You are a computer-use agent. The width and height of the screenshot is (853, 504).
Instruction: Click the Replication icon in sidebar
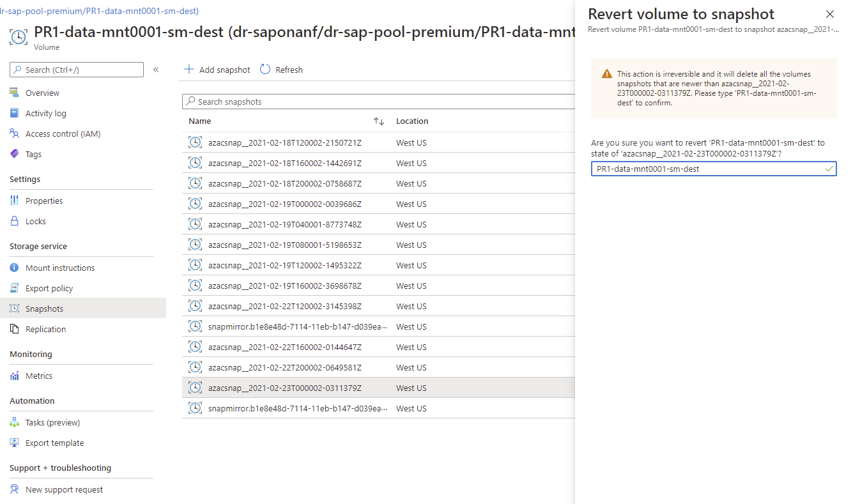pos(15,329)
